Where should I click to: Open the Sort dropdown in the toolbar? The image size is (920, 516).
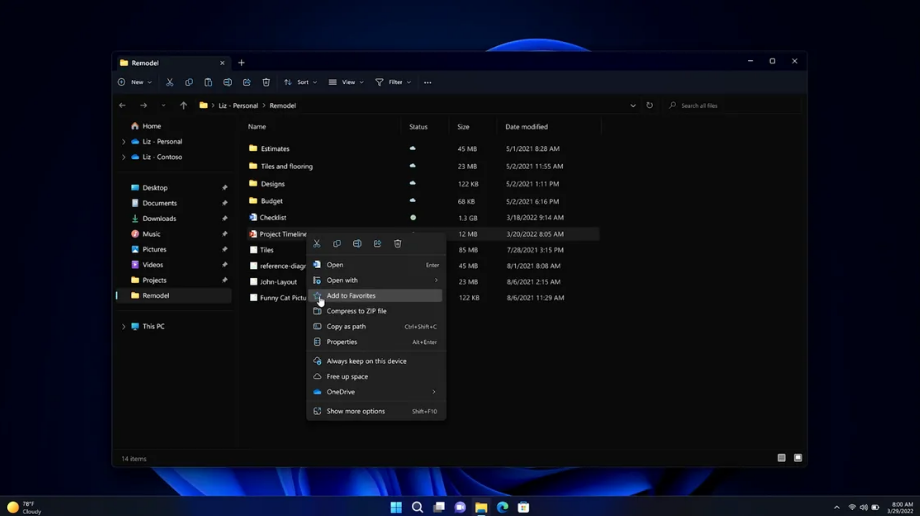(301, 82)
